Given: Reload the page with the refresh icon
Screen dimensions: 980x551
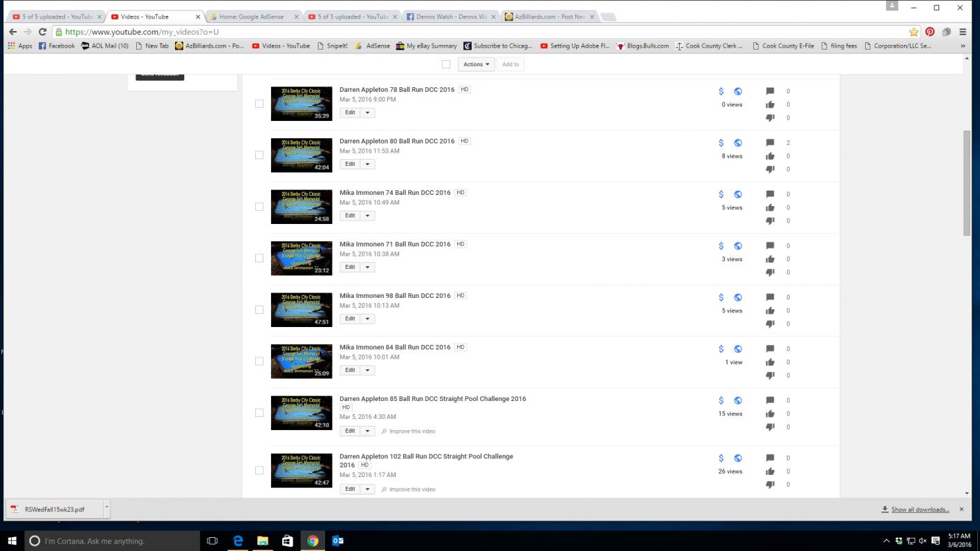Looking at the screenshot, I should tap(43, 32).
